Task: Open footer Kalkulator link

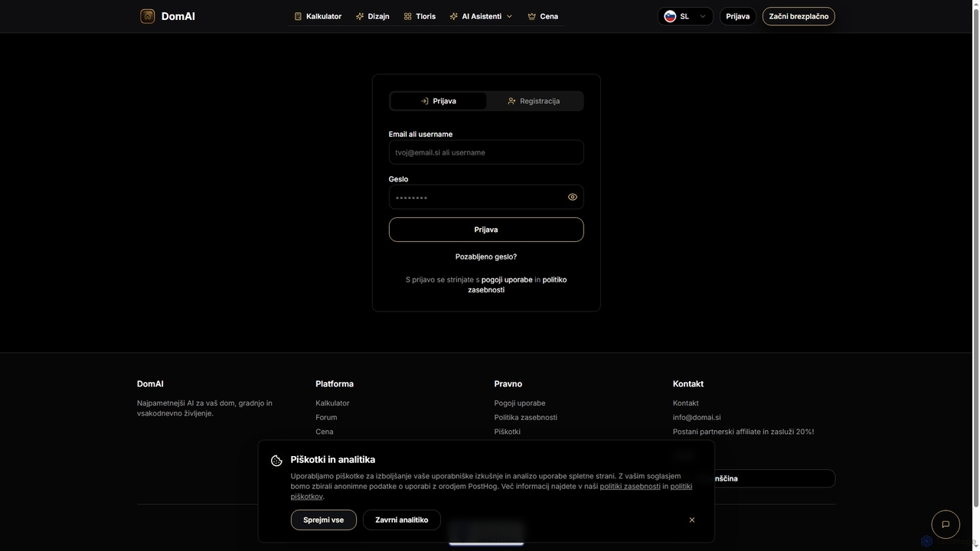Action: (332, 403)
